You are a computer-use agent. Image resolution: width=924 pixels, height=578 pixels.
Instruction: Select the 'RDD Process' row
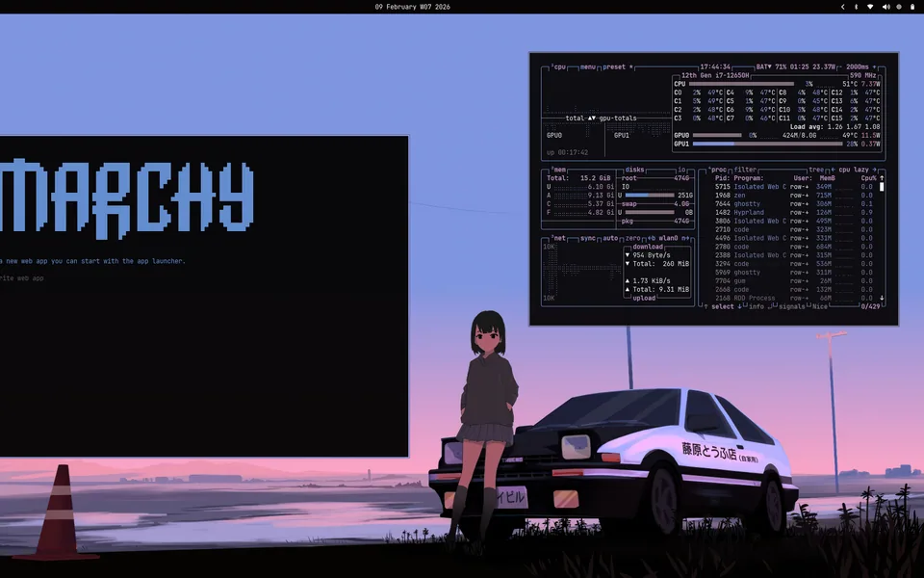click(794, 298)
